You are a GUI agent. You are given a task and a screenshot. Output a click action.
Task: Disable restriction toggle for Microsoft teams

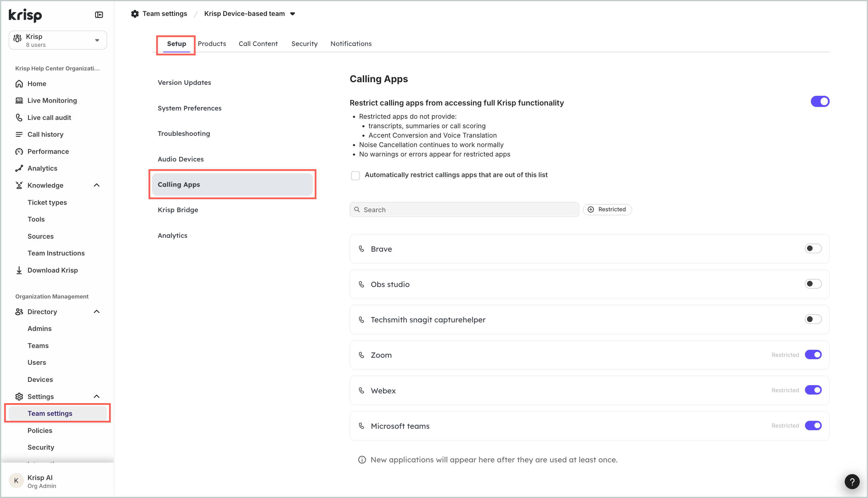(x=813, y=426)
